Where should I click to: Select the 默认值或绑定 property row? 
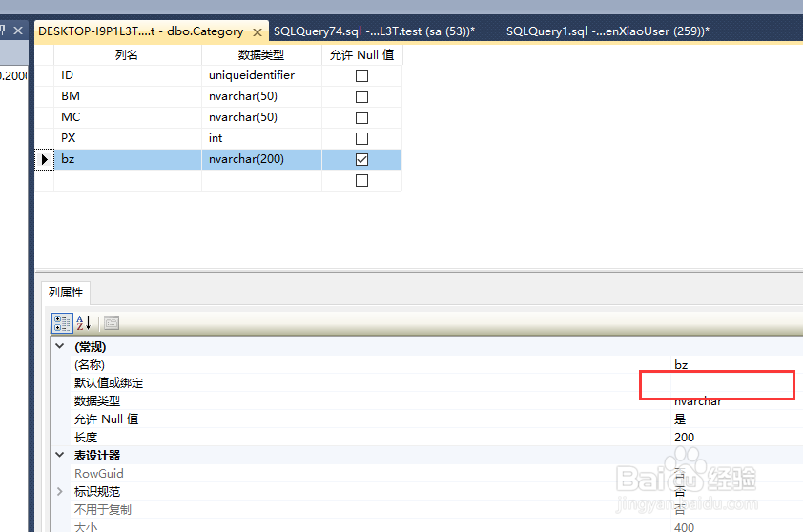(437, 382)
